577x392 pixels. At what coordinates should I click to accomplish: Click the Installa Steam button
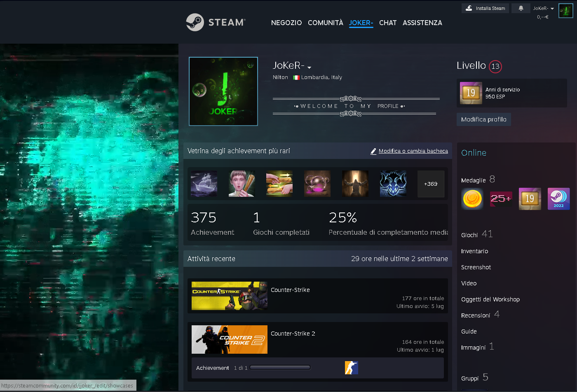pos(486,8)
